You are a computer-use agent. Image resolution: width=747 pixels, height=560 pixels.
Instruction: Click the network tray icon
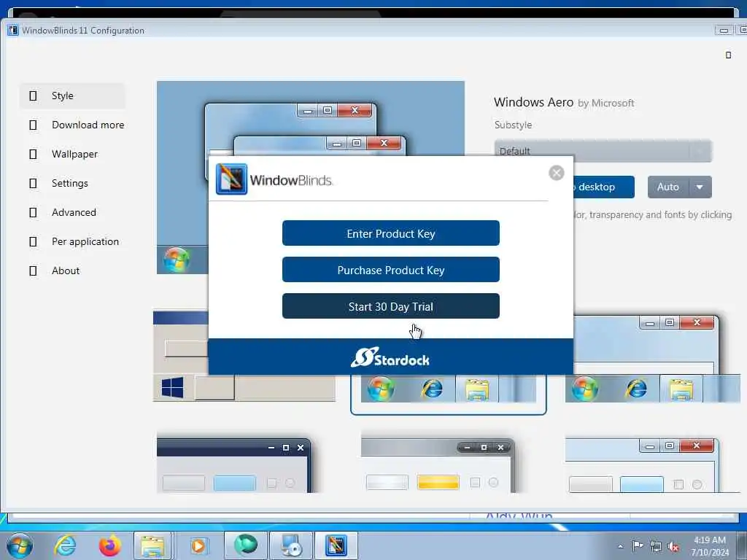[656, 546]
